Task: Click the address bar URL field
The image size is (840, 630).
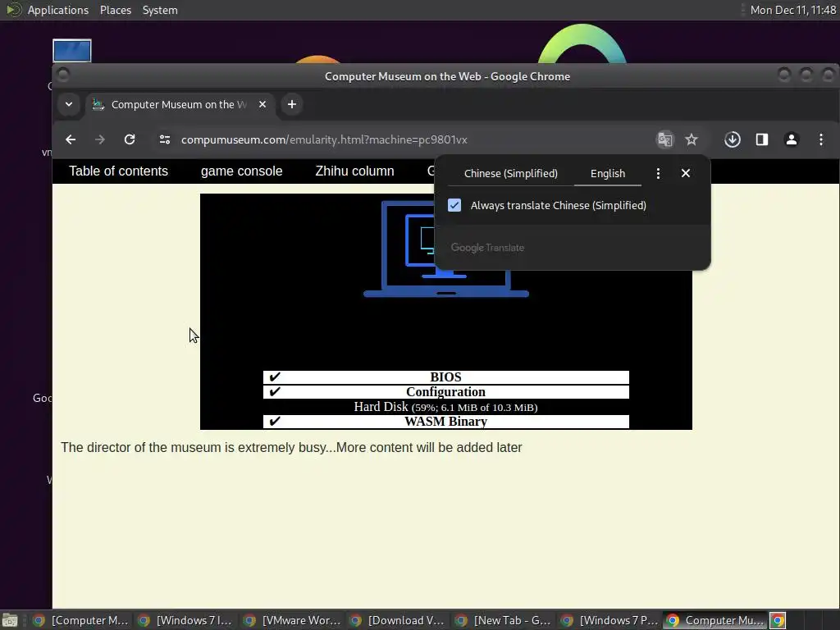Action: 324,139
